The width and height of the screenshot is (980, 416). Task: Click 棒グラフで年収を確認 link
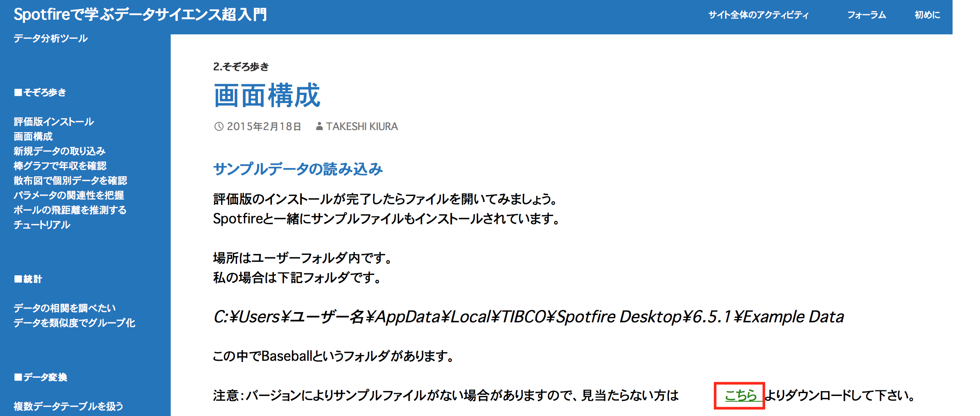[x=60, y=166]
